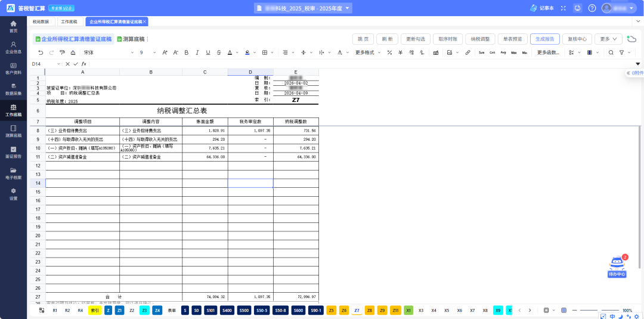Open 设置 in sidebar
This screenshot has height=319, width=644.
14,194
